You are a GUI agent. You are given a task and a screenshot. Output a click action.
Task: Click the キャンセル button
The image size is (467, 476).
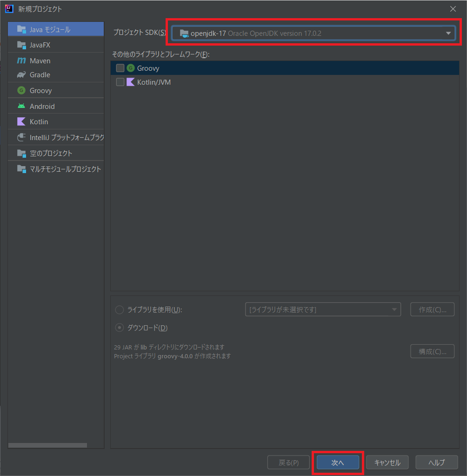[387, 463]
